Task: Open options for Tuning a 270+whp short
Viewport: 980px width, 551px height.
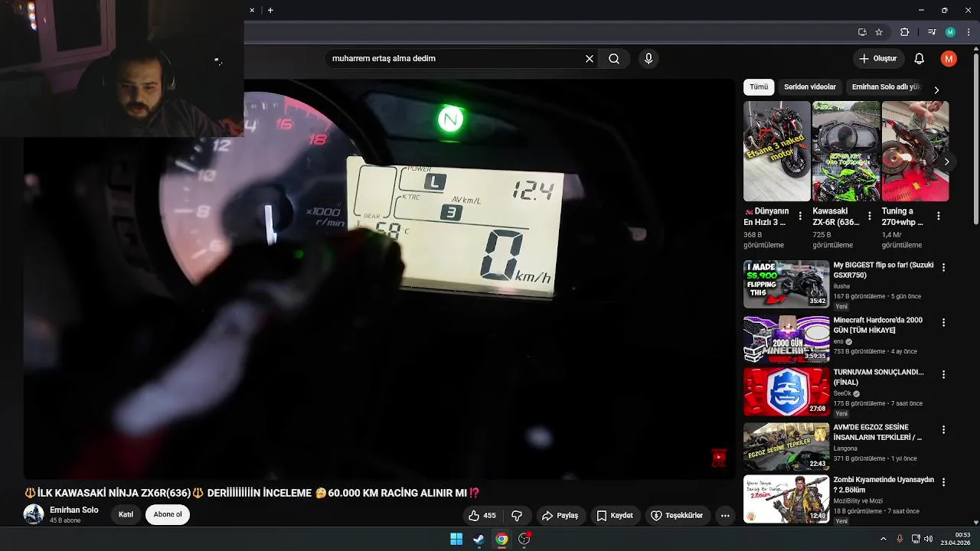Action: point(938,216)
